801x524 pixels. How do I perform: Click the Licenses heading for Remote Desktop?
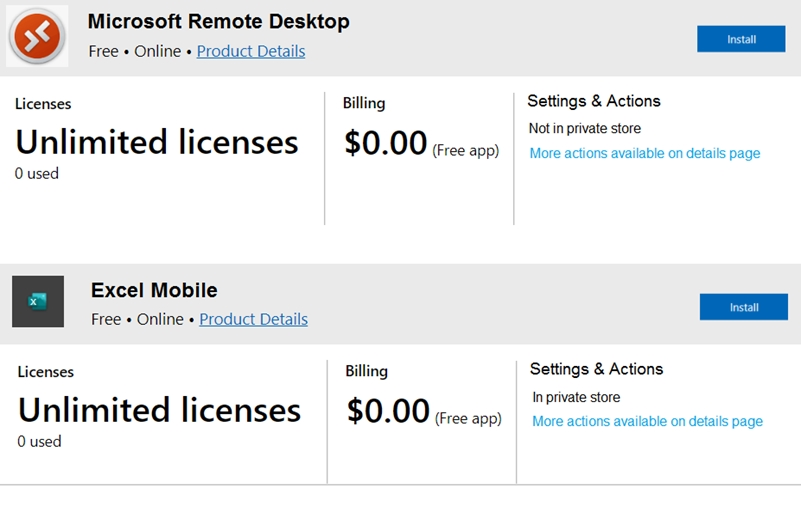tap(43, 104)
